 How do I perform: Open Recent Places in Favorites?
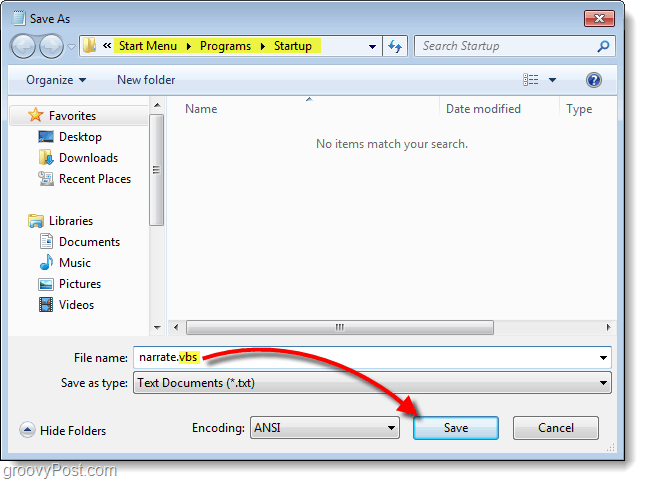pyautogui.click(x=95, y=179)
